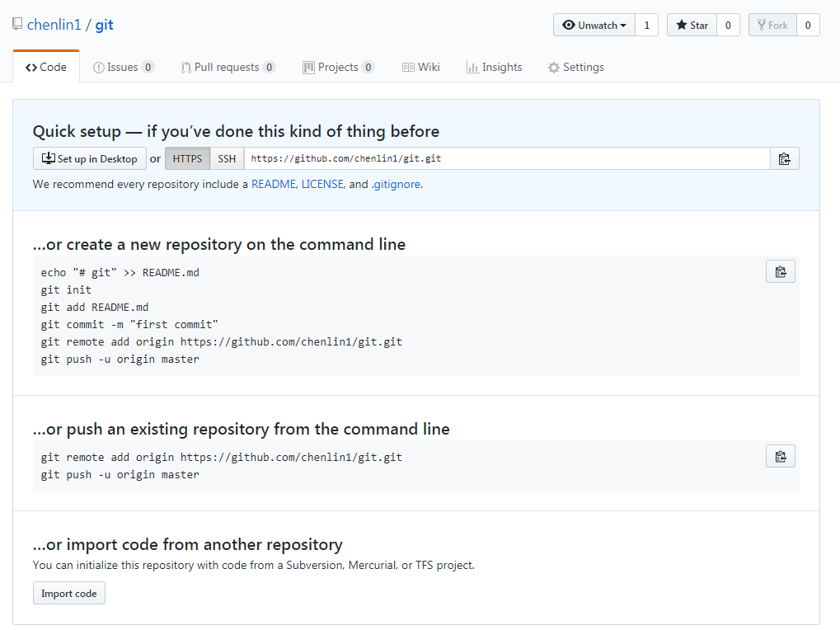This screenshot has height=630, width=840.
Task: Open the .gitignore recommendation link
Action: 396,184
